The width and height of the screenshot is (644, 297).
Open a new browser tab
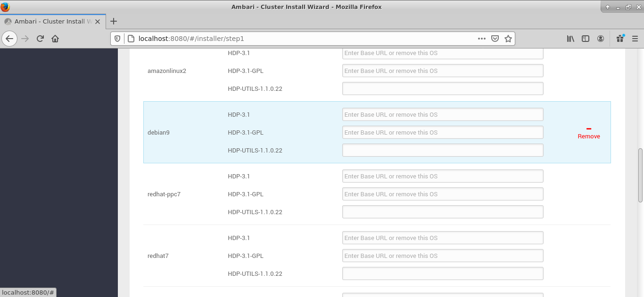pos(114,21)
